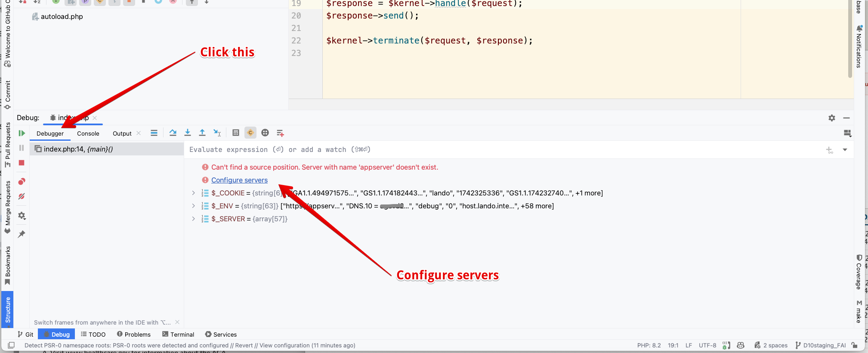Expand the $_SERVER variable
The height and width of the screenshot is (353, 868).
tap(193, 219)
